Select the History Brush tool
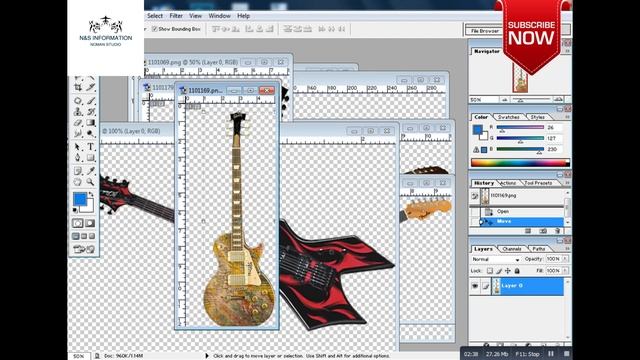 (x=91, y=111)
